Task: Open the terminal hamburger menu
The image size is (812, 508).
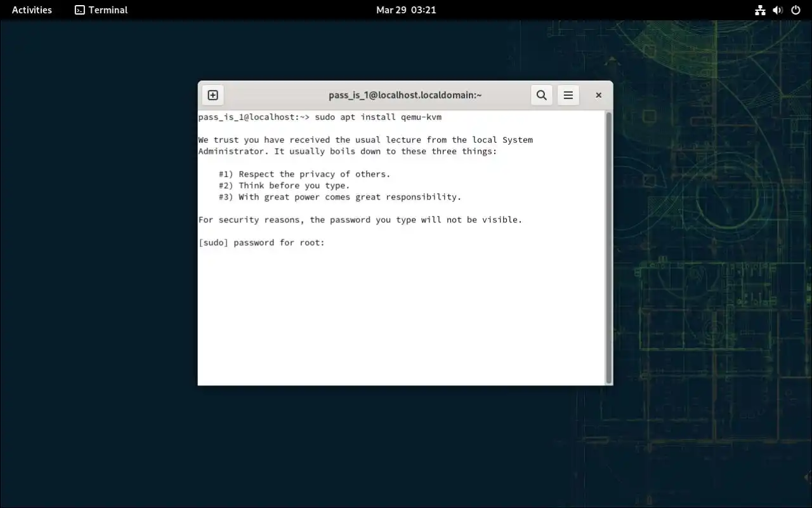Action: pos(568,95)
